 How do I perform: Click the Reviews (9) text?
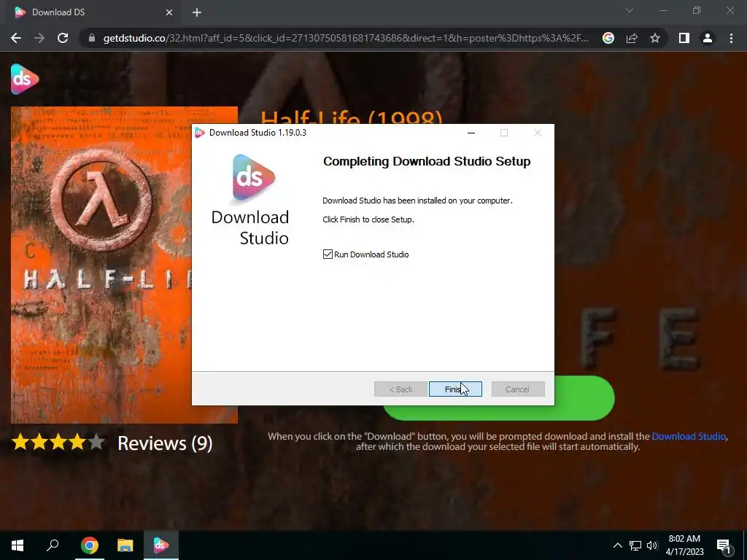tap(165, 443)
